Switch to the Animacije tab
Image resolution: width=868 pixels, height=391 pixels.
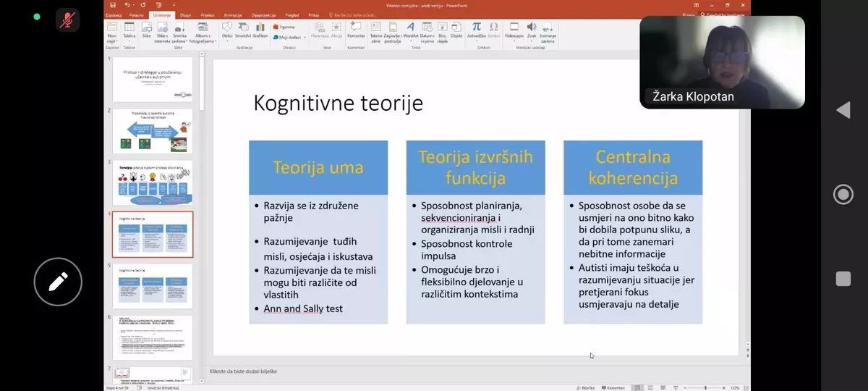[233, 14]
